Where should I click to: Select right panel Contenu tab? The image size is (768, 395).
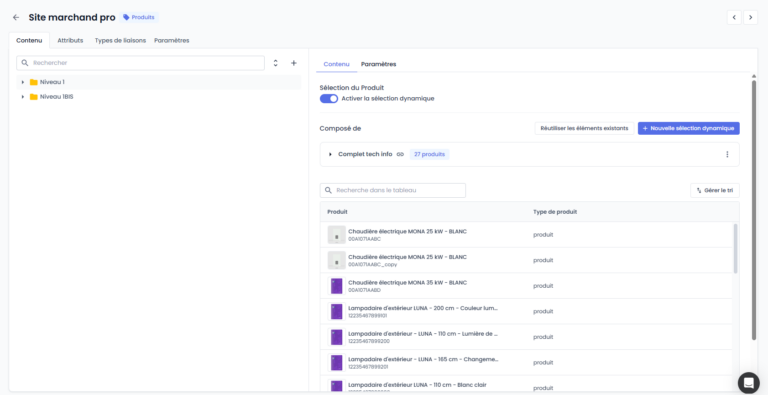(x=336, y=64)
